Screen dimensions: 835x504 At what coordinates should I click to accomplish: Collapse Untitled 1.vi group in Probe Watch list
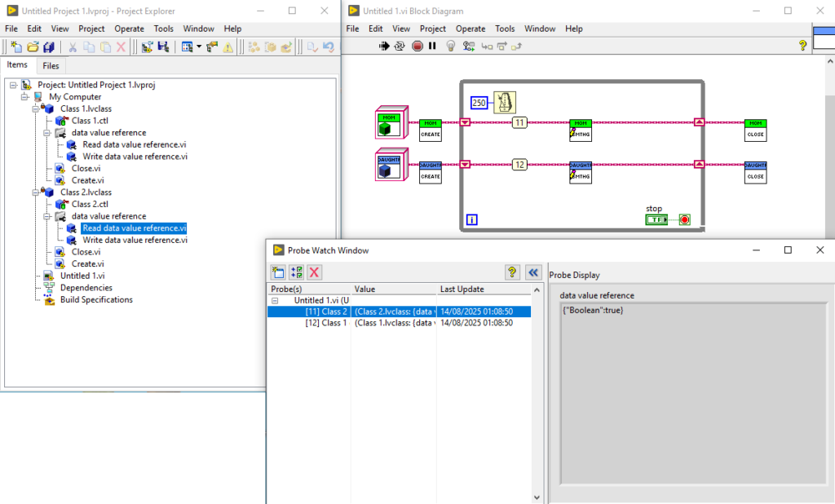click(275, 300)
